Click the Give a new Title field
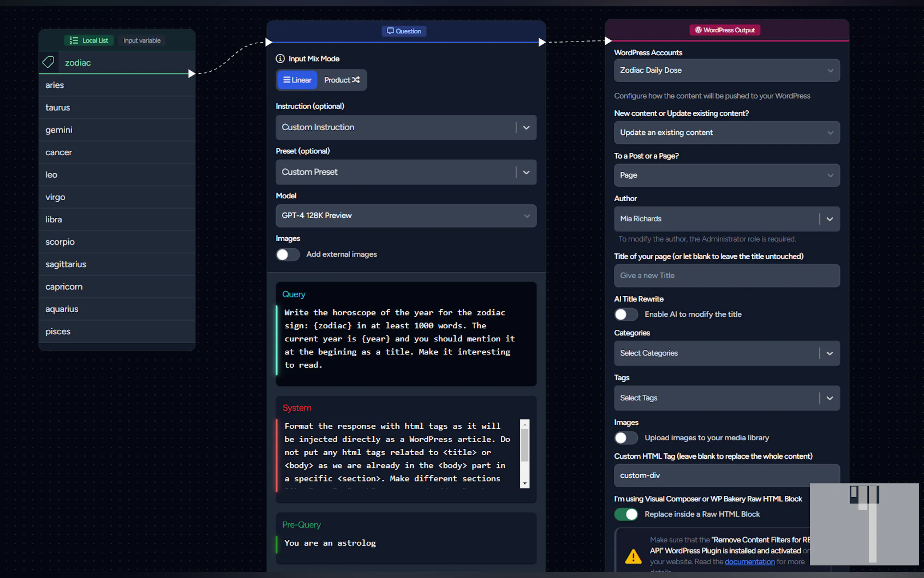Viewport: 924px width, 578px height. click(726, 276)
